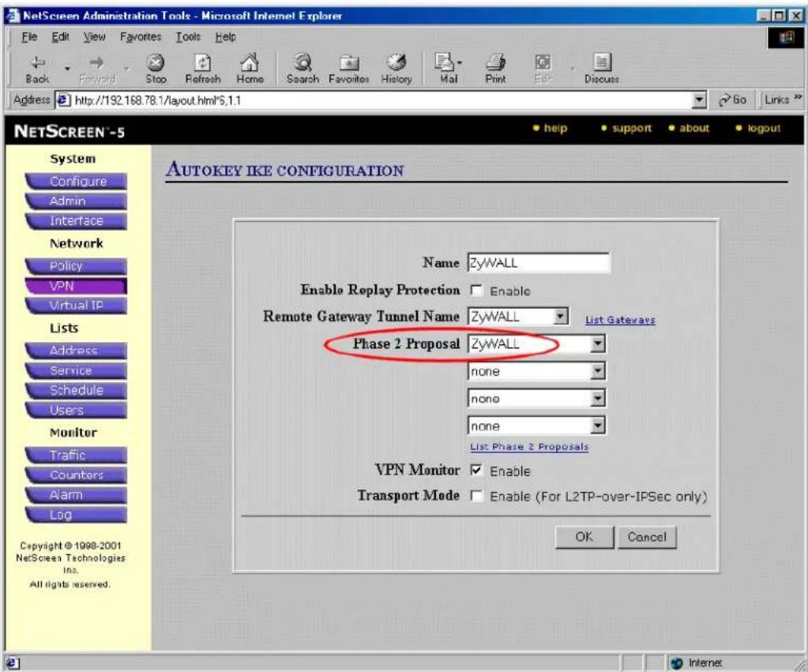Viewport: 808px width, 672px height.
Task: Open first Phase 2 Proposal ZyWALL dropdown
Action: pos(597,344)
